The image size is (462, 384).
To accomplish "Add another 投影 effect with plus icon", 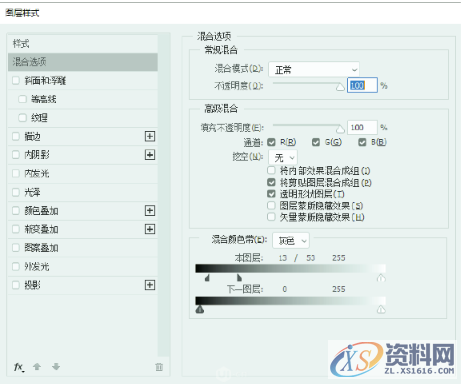I will click(150, 285).
